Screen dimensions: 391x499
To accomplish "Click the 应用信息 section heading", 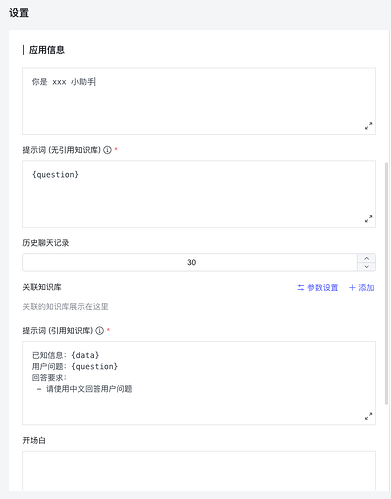I will pos(47,50).
